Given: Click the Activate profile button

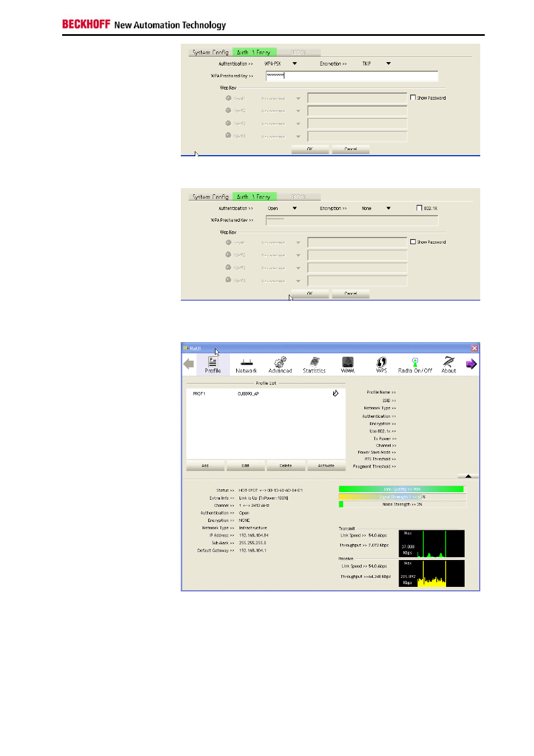Looking at the screenshot, I should coord(326,465).
